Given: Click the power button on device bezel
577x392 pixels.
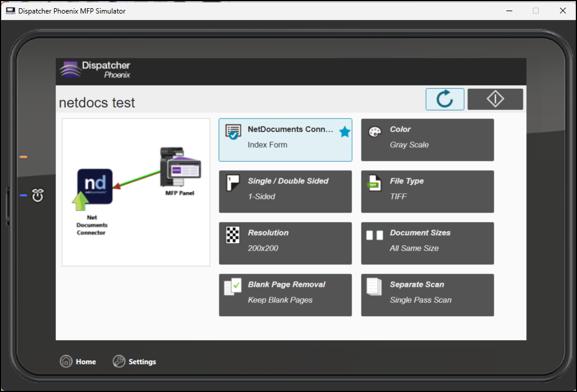Looking at the screenshot, I should coord(38,195).
